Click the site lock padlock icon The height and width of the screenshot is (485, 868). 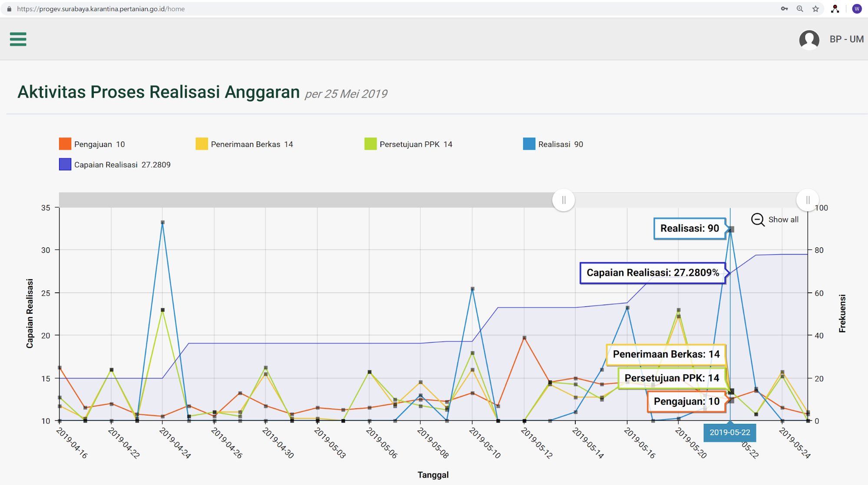coord(9,9)
